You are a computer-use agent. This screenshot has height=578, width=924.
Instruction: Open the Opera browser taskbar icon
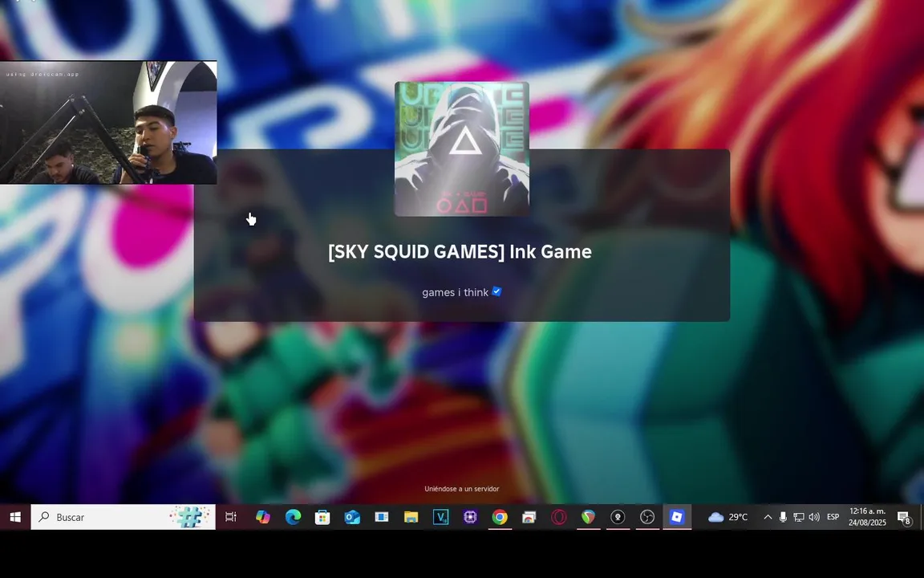(558, 517)
